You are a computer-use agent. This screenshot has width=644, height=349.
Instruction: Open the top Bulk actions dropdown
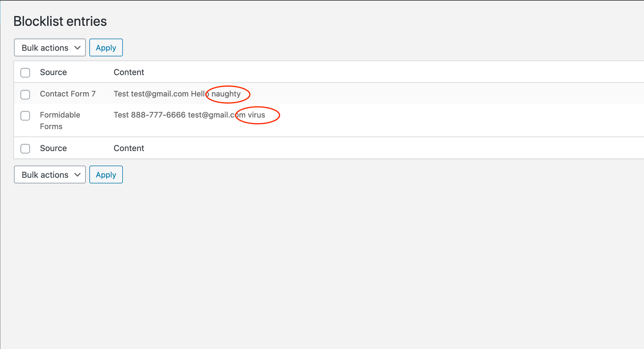50,48
